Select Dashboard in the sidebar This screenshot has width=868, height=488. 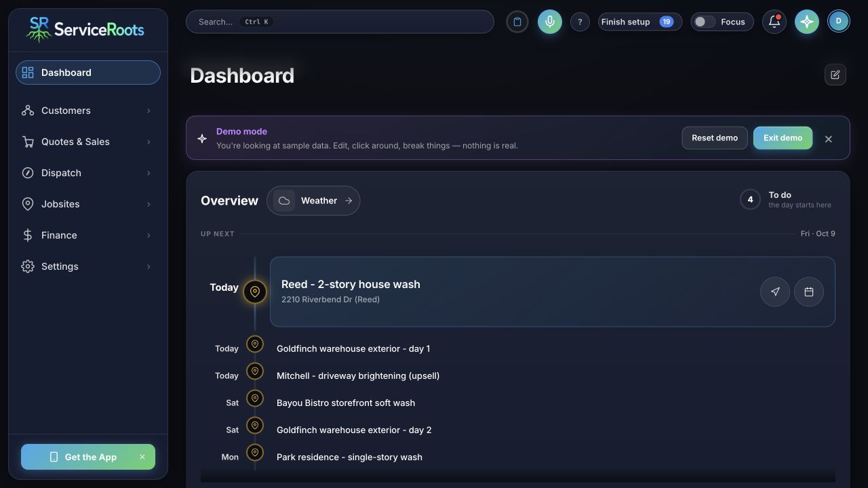pyautogui.click(x=88, y=73)
